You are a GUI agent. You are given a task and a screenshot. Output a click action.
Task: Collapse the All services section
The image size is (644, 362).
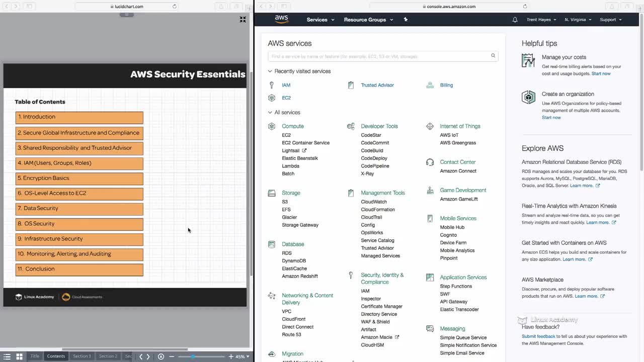pos(270,113)
